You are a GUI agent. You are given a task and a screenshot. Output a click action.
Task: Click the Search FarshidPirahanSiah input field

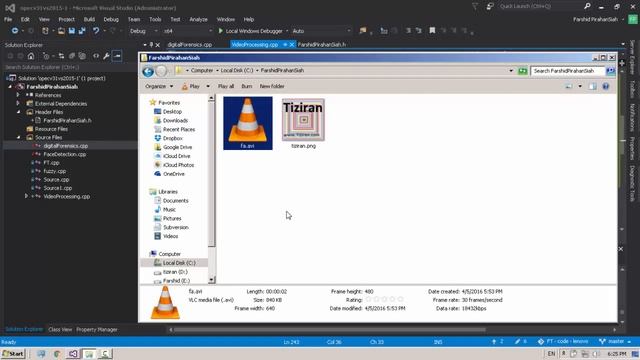567,71
